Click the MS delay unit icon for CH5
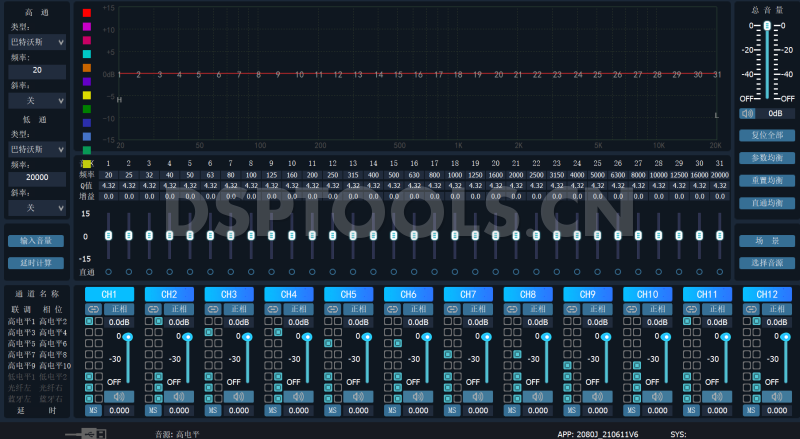 coord(332,410)
